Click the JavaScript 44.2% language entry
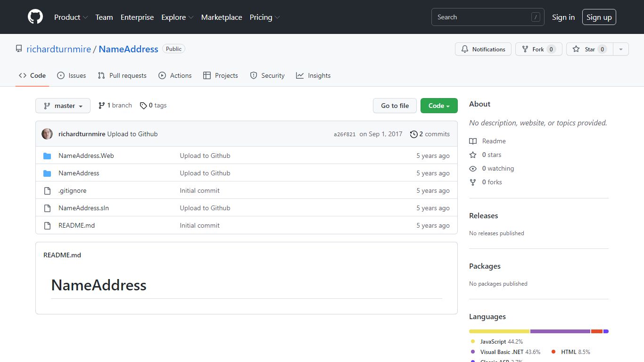Image resolution: width=644 pixels, height=362 pixels. click(497, 341)
